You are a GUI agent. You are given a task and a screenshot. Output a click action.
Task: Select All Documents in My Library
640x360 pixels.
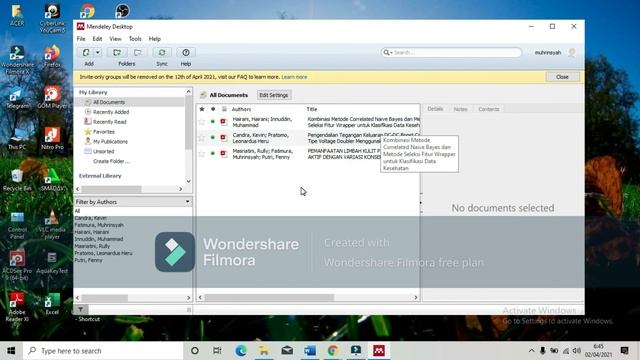click(x=109, y=102)
